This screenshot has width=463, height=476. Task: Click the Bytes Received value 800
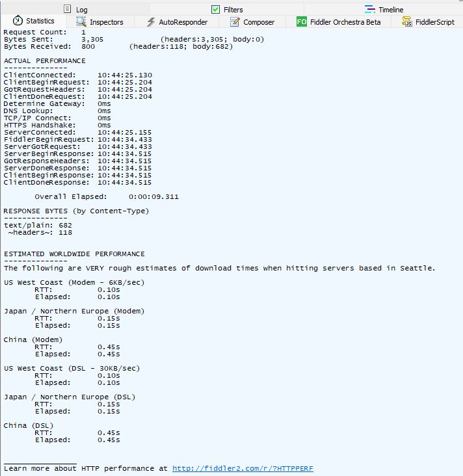click(88, 46)
